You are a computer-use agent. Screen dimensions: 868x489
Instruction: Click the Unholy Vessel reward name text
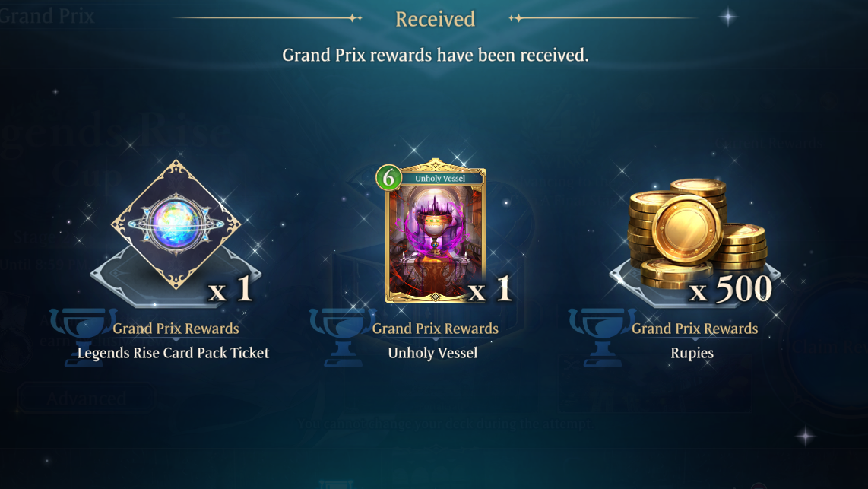pyautogui.click(x=433, y=353)
